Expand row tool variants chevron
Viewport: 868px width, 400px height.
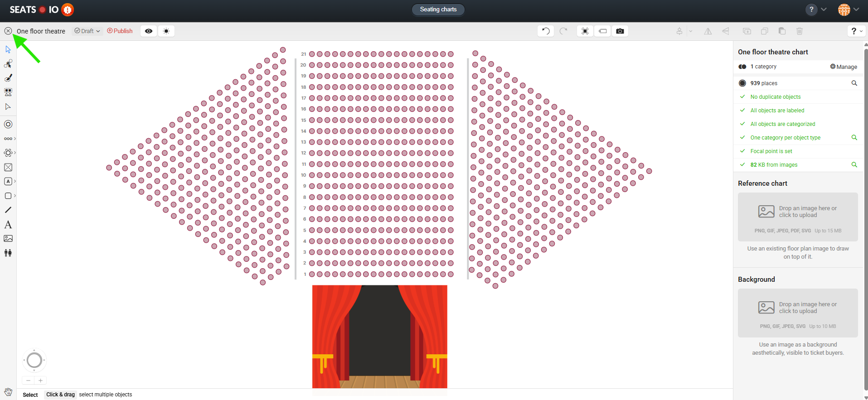(x=15, y=139)
